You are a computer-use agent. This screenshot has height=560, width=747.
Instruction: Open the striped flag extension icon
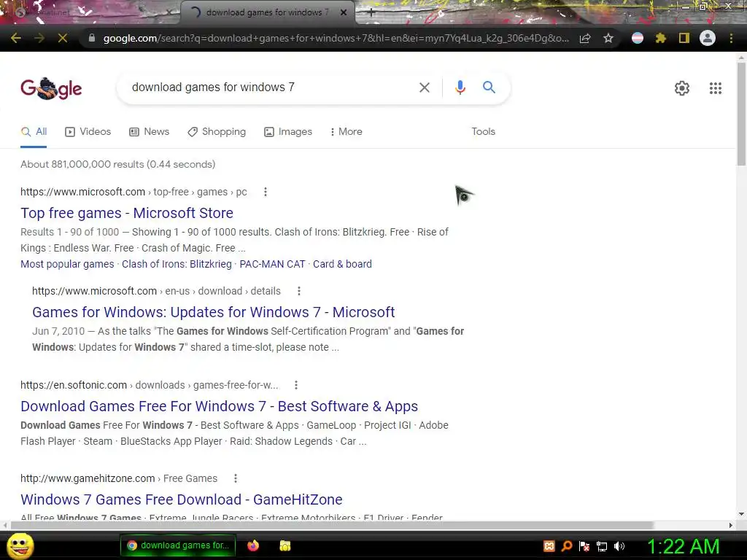pyautogui.click(x=638, y=38)
